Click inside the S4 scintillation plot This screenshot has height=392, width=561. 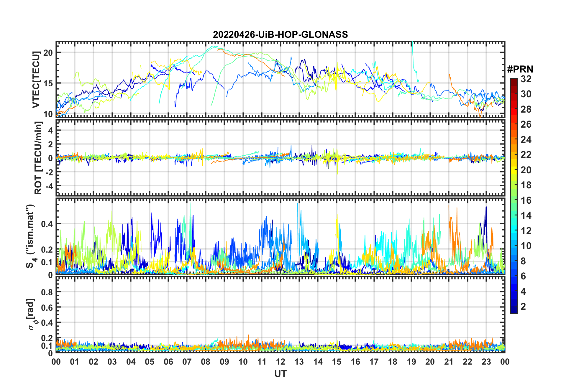click(x=280, y=236)
